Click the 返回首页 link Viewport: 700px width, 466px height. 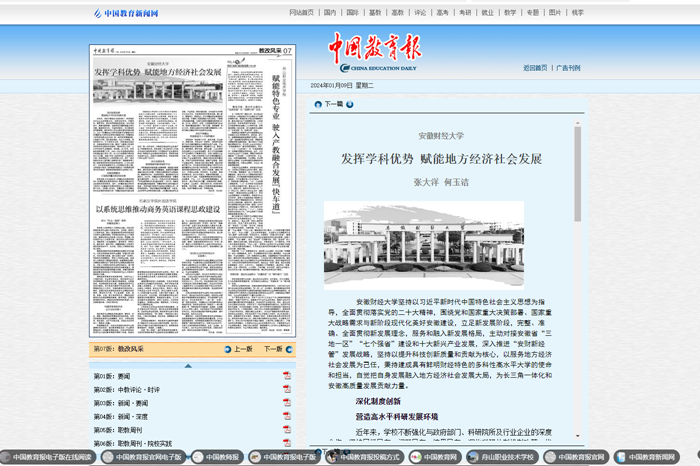(x=535, y=68)
